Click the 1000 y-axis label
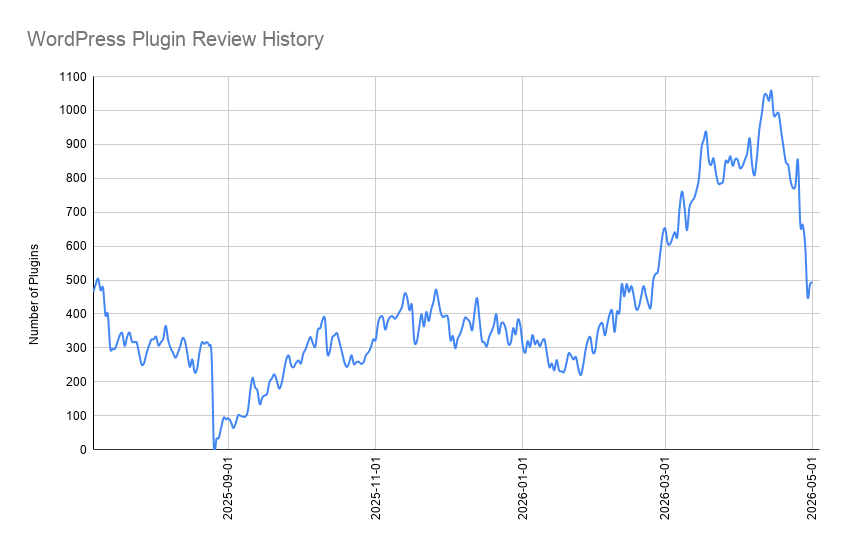Image resolution: width=847 pixels, height=547 pixels. [x=73, y=111]
